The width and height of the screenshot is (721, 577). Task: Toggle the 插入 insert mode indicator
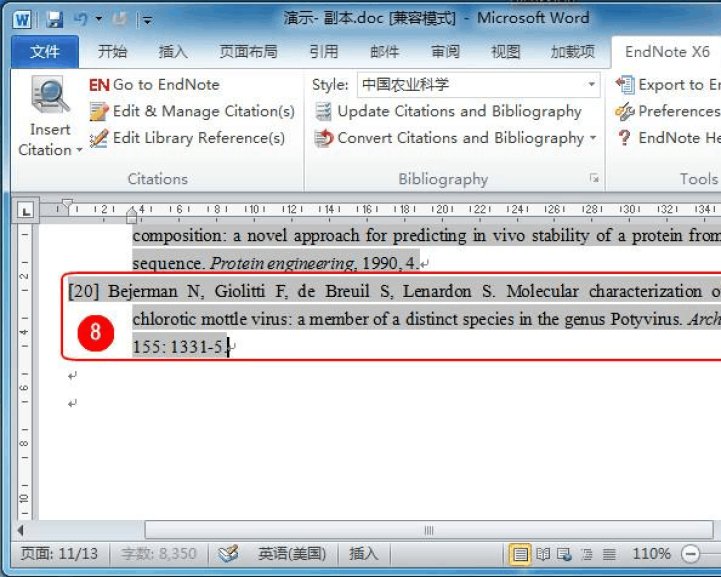363,554
